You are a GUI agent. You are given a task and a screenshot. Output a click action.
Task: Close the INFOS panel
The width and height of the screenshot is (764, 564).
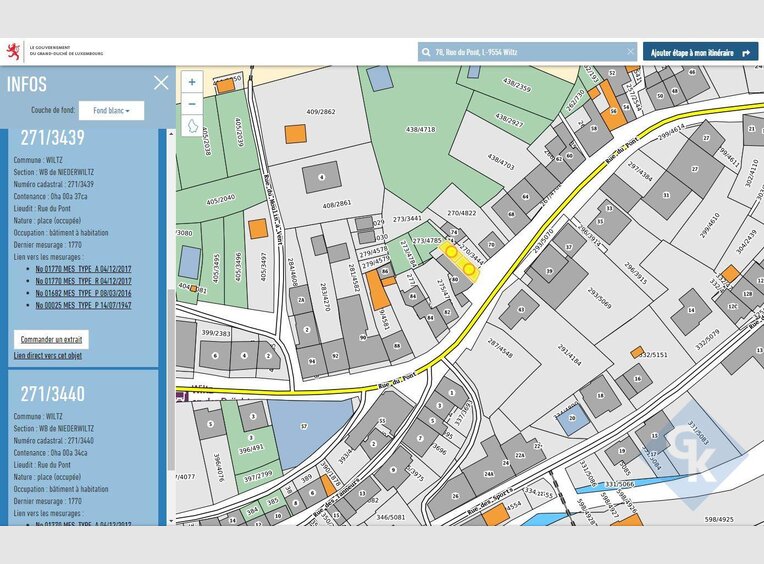coord(160,83)
